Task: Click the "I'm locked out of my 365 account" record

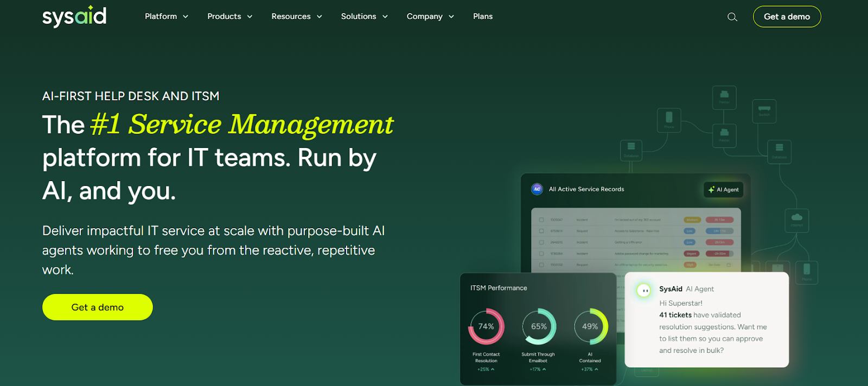Action: [637, 220]
